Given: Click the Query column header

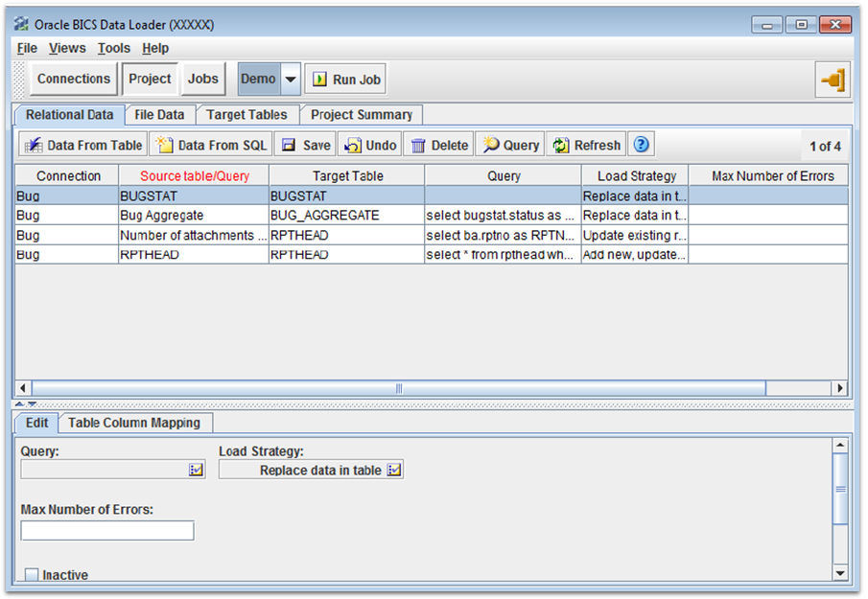Looking at the screenshot, I should [x=504, y=176].
